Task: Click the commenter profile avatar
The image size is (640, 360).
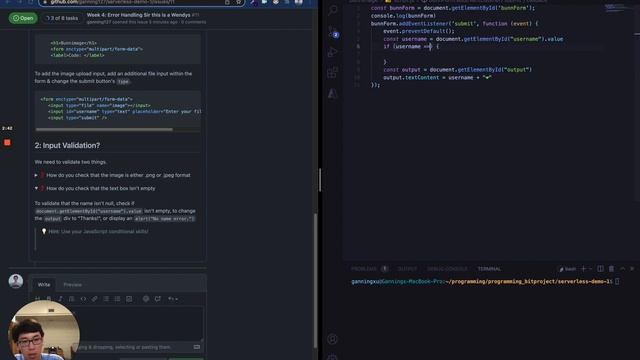Action: [x=16, y=281]
